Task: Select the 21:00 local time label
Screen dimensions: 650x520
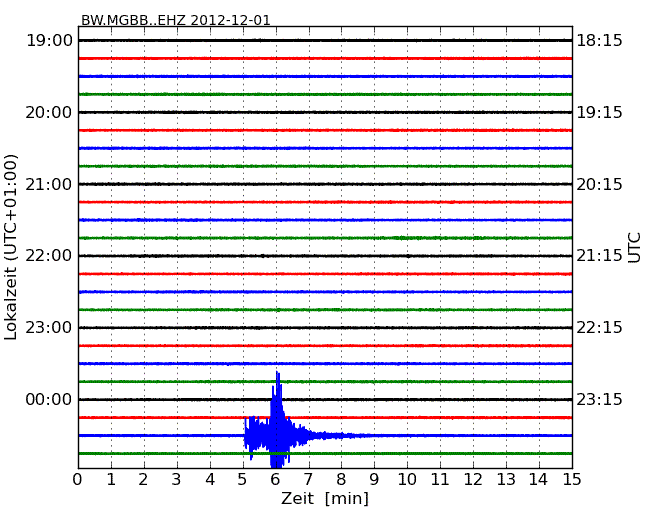Action: pyautogui.click(x=49, y=184)
